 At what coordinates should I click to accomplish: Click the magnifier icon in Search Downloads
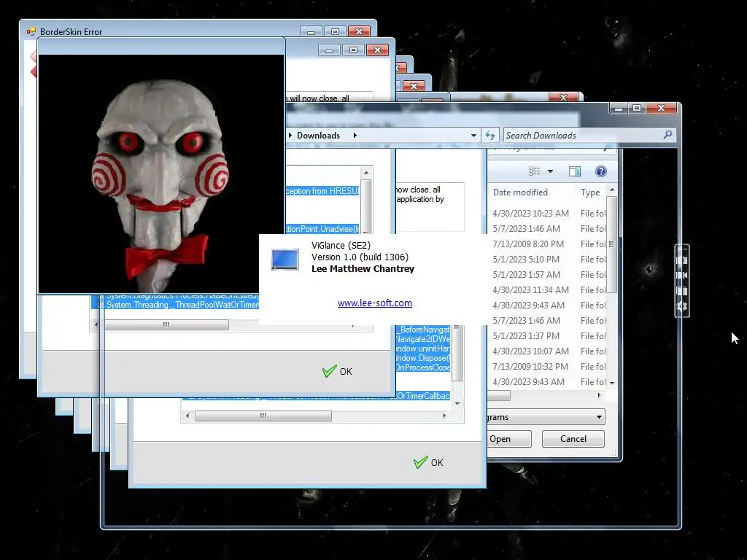(x=667, y=135)
